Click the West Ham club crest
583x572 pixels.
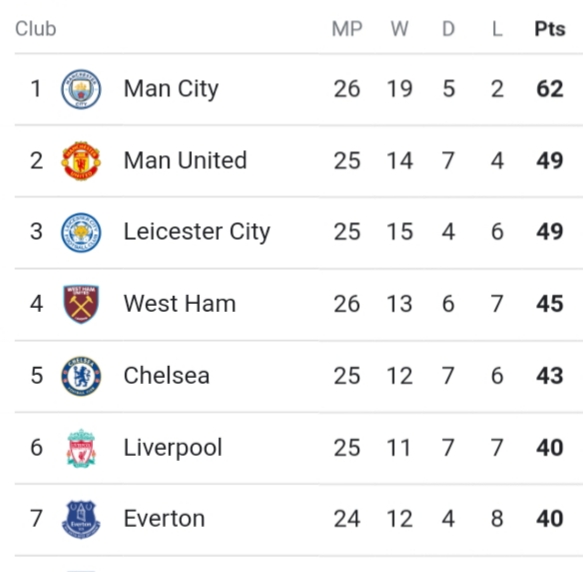[x=81, y=304]
